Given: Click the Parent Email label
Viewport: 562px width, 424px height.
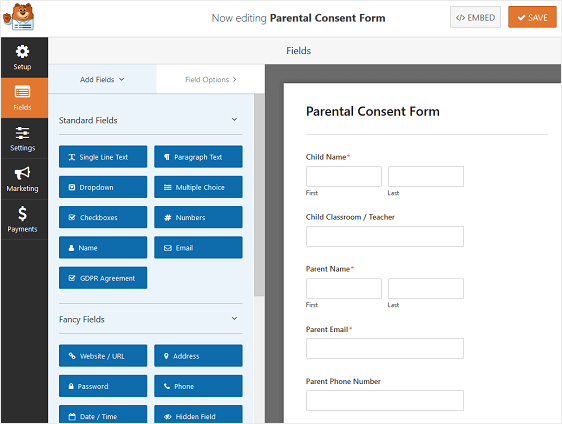Looking at the screenshot, I should tap(327, 329).
